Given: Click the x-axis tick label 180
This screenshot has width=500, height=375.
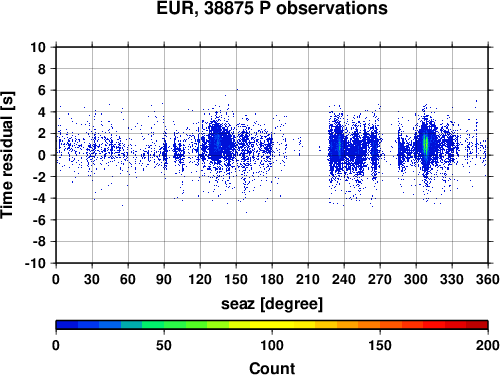Looking at the screenshot, I should [x=272, y=279].
